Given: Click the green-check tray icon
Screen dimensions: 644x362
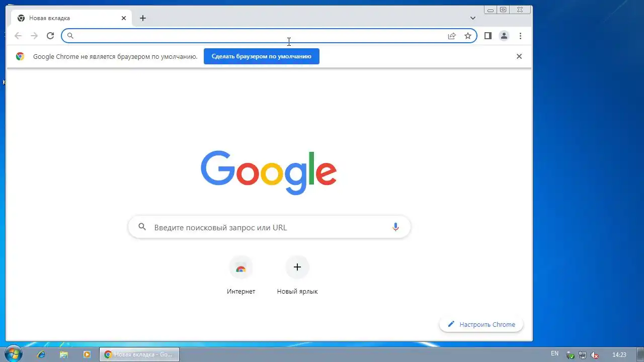Looking at the screenshot, I should tap(571, 355).
